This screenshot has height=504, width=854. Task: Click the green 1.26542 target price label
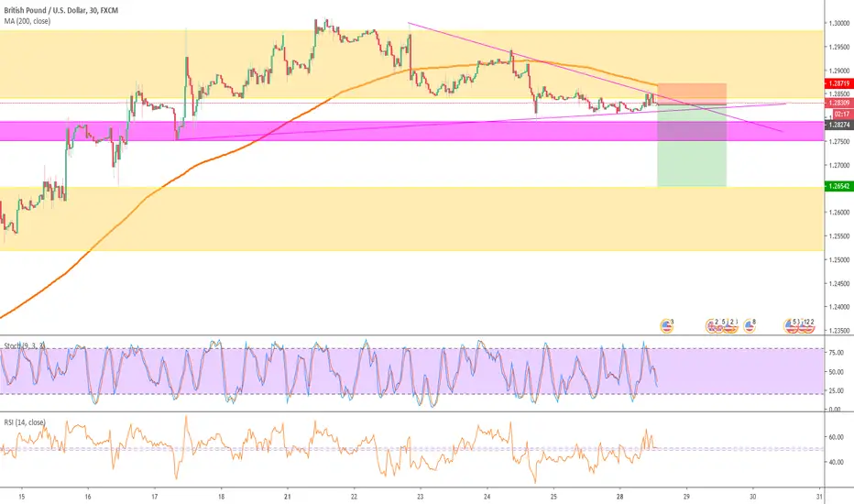pyautogui.click(x=839, y=186)
